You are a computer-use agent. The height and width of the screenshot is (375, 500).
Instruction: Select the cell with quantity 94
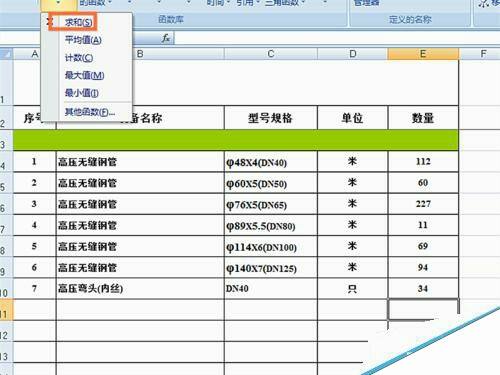coord(423,268)
